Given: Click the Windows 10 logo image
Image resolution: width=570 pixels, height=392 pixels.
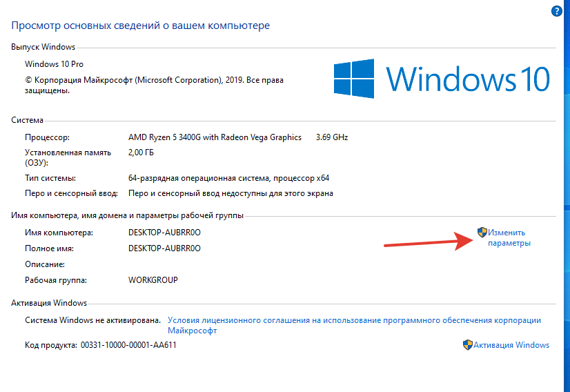Looking at the screenshot, I should point(442,79).
